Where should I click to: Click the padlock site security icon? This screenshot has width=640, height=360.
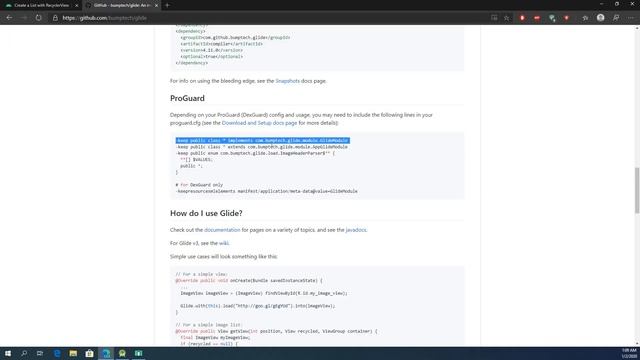tap(55, 18)
